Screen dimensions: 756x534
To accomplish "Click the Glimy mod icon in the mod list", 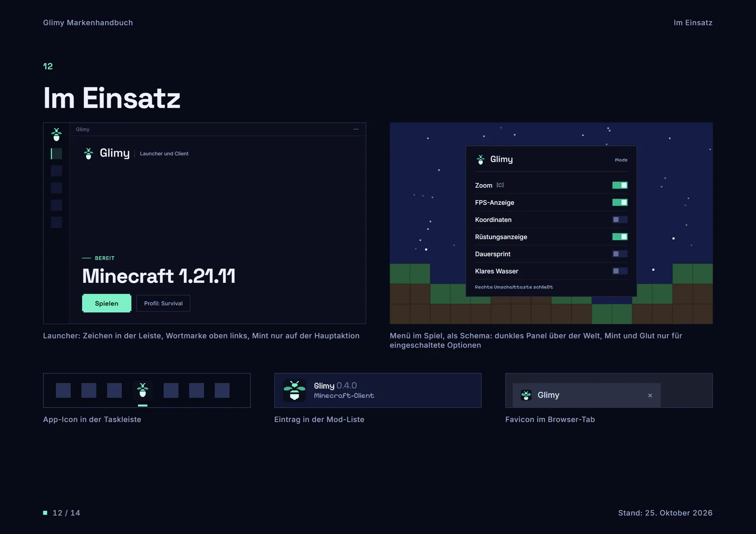I will pyautogui.click(x=294, y=390).
